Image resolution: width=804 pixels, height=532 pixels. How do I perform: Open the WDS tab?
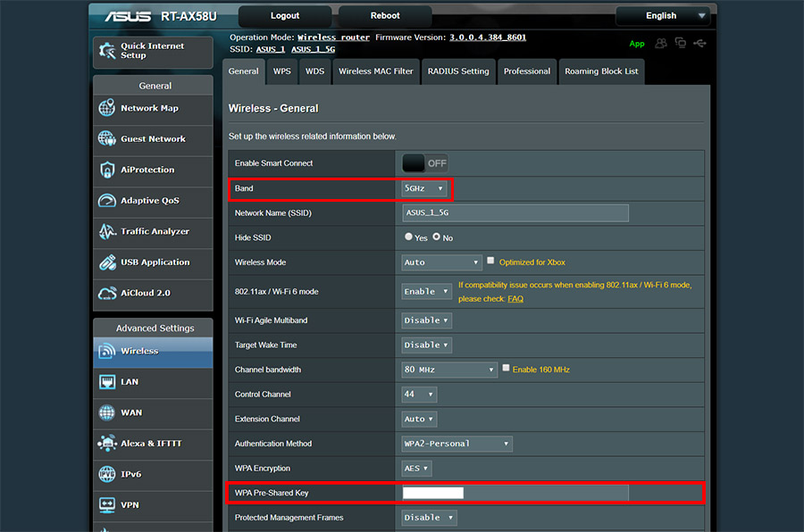(x=314, y=71)
